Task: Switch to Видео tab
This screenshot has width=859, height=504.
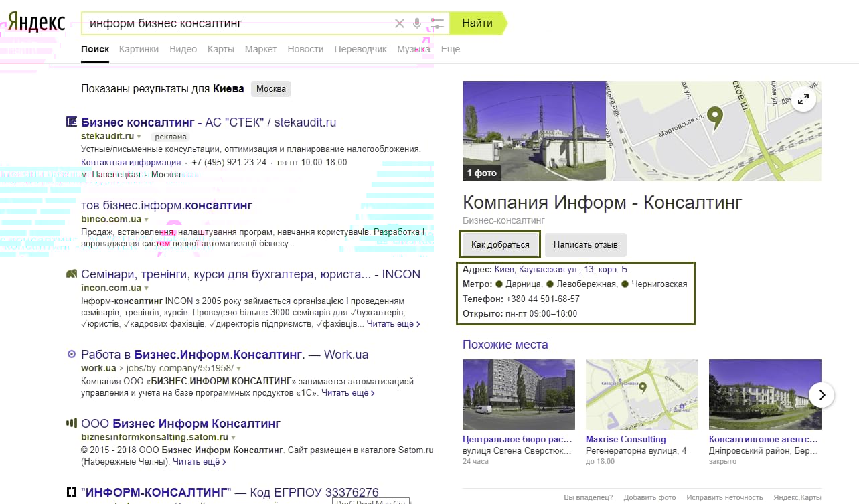Action: (x=183, y=49)
